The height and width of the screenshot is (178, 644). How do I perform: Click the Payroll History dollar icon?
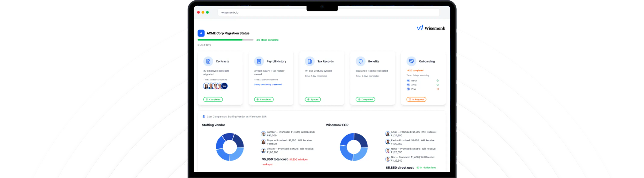pyautogui.click(x=259, y=61)
